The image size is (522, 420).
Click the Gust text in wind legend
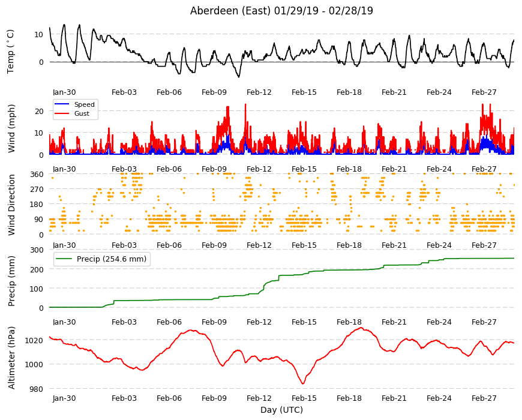coord(82,113)
